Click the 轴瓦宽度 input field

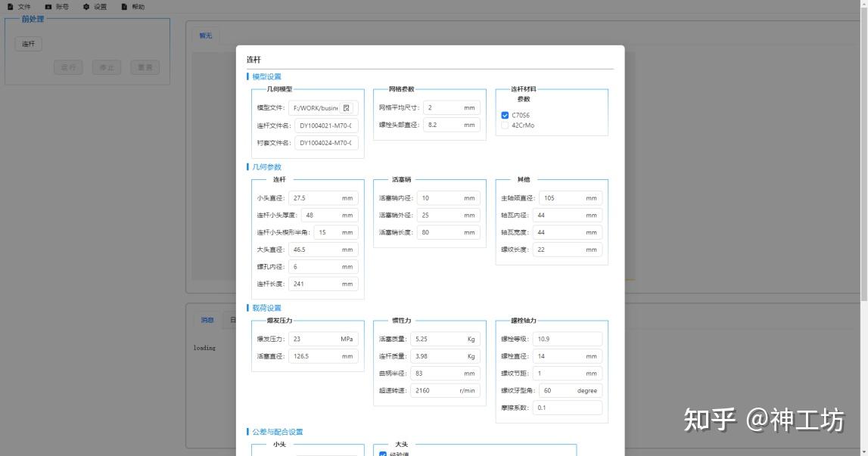click(568, 232)
